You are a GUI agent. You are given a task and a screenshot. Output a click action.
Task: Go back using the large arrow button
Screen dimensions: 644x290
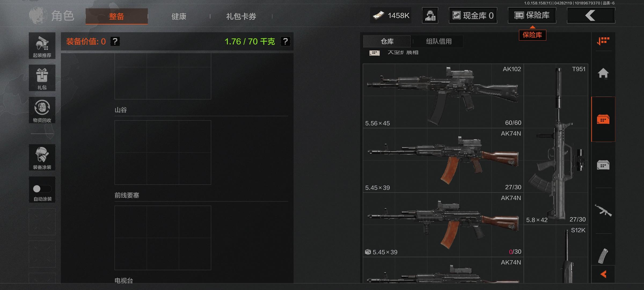pos(591,16)
